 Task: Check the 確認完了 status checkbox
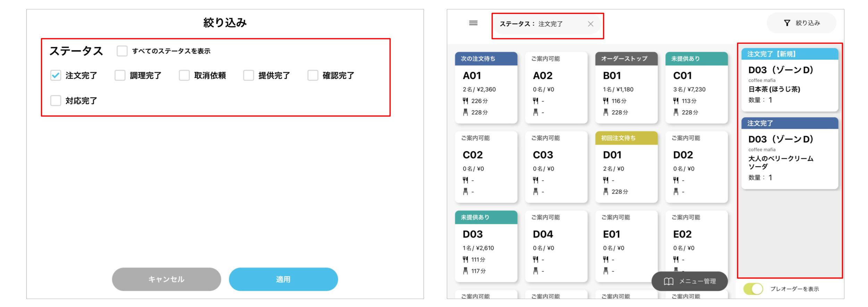(x=313, y=75)
